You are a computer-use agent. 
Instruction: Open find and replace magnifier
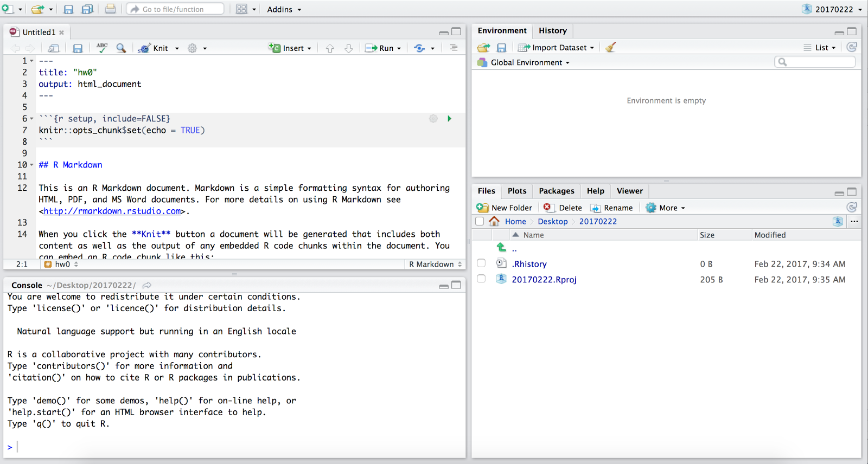click(121, 48)
